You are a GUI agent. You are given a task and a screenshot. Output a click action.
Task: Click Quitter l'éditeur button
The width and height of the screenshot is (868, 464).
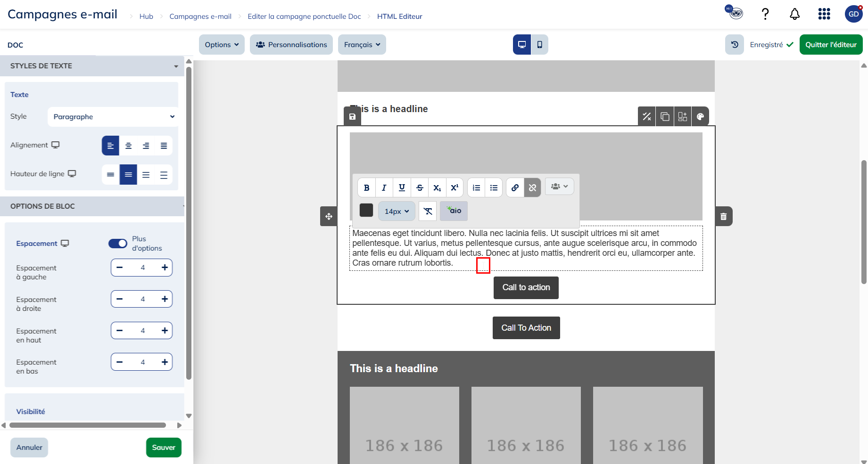coord(831,45)
